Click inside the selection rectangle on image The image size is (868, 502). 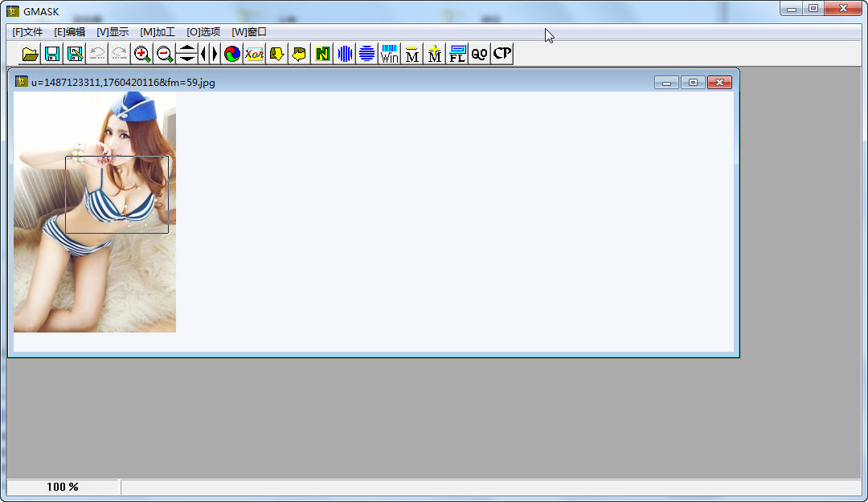[x=117, y=194]
